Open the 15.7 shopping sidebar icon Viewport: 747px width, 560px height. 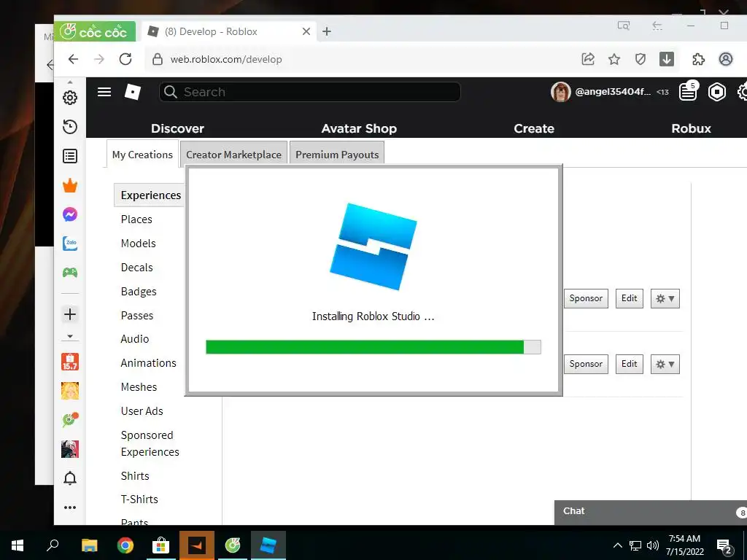pos(70,362)
